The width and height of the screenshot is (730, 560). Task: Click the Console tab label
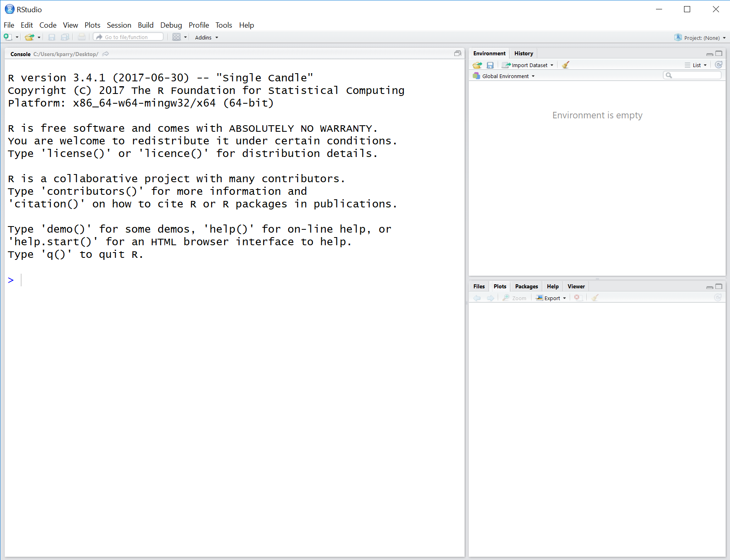point(20,54)
